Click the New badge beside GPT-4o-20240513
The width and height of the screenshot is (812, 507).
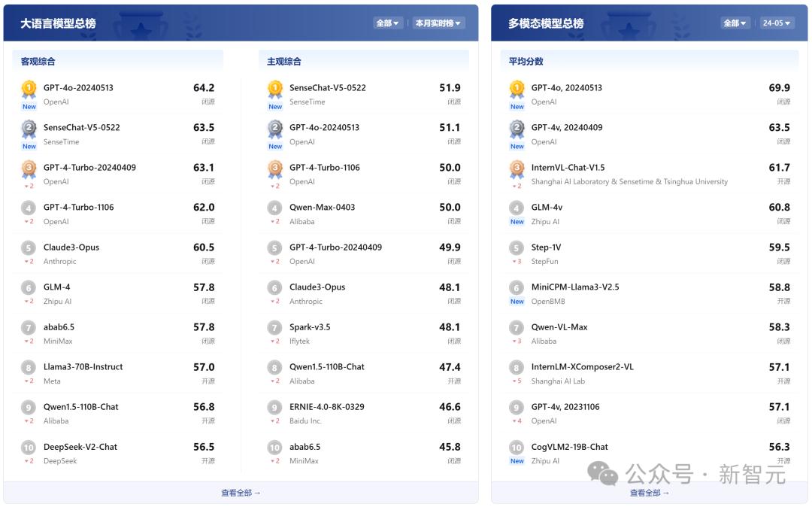29,106
